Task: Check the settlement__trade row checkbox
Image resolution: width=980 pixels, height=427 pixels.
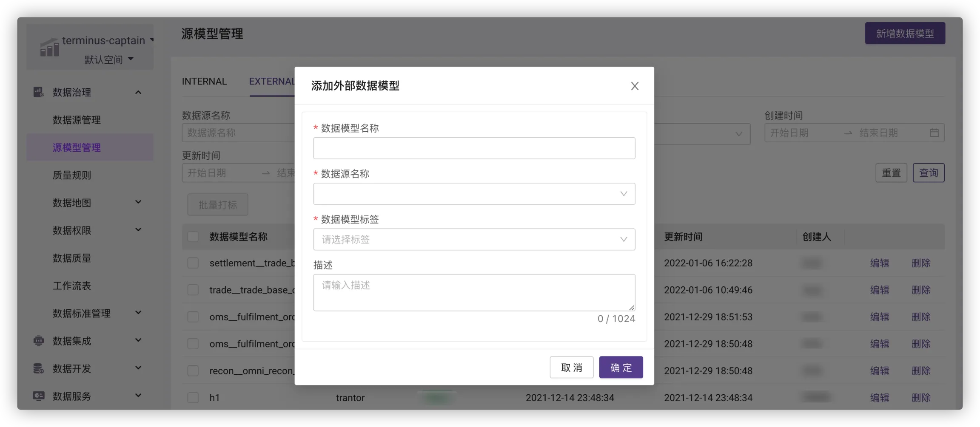Action: coord(193,263)
